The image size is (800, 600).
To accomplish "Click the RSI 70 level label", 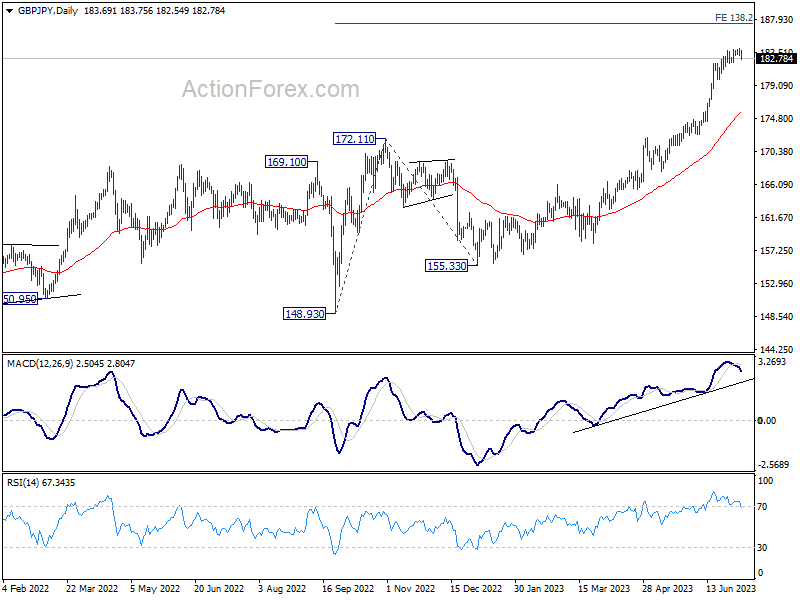I will [762, 507].
